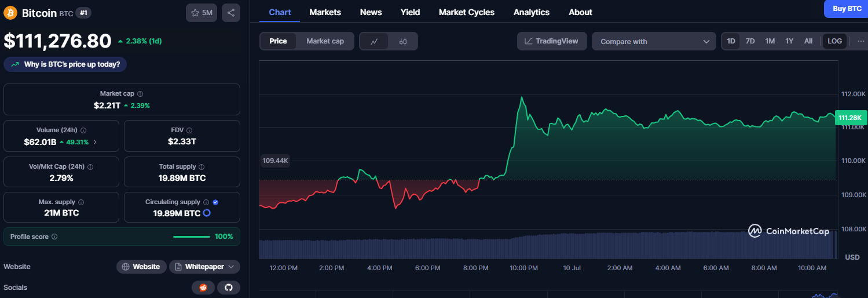Click the 21M BTC max supply value
868x298 pixels.
tap(61, 213)
